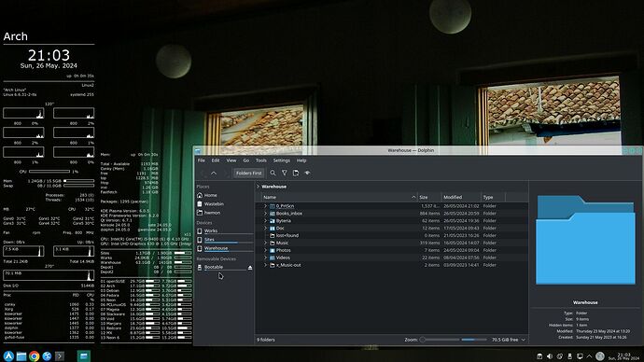Click the new tab icon in toolbar

296,174
